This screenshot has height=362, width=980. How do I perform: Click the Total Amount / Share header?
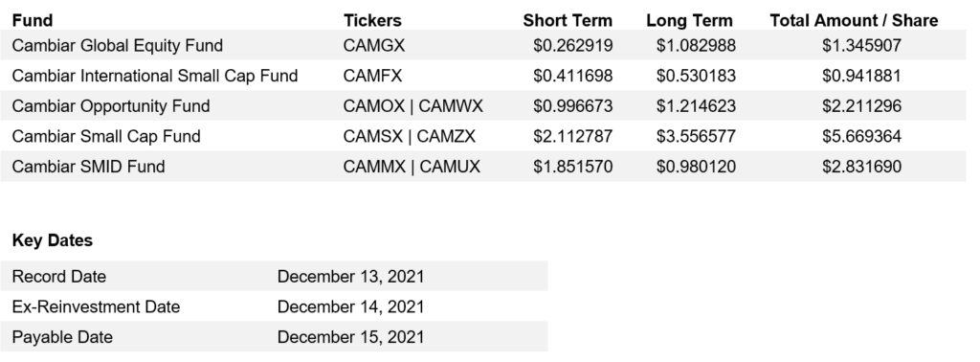click(854, 21)
